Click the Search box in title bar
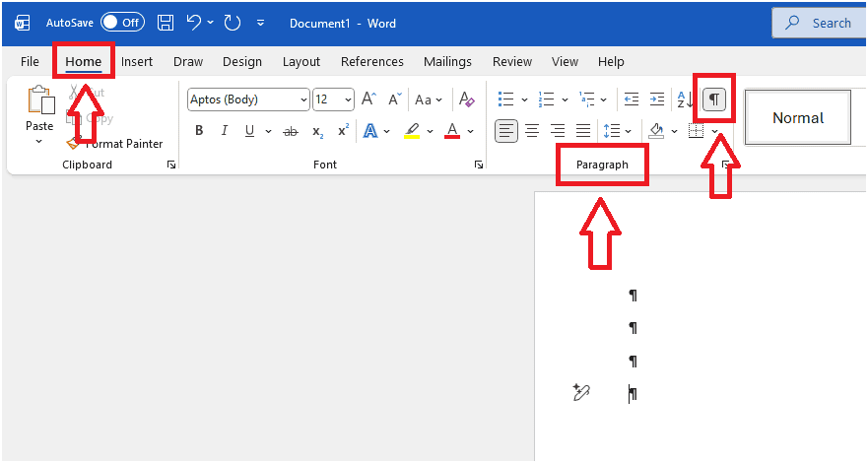Image resolution: width=868 pixels, height=463 pixels. click(x=820, y=23)
